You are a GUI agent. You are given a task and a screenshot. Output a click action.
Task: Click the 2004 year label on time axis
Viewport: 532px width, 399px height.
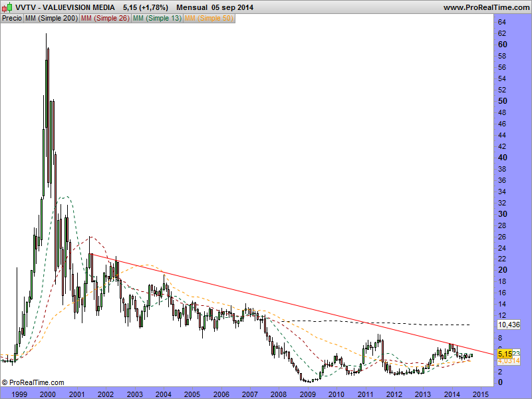163,394
